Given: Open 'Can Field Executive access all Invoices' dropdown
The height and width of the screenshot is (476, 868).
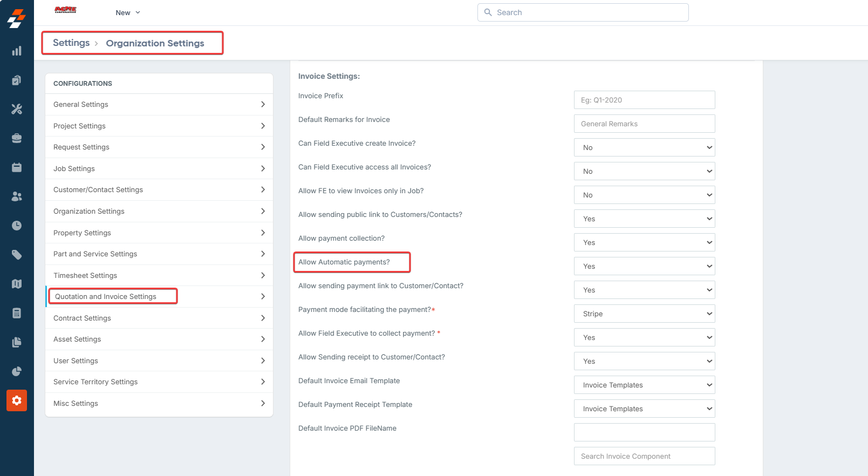Looking at the screenshot, I should click(644, 171).
